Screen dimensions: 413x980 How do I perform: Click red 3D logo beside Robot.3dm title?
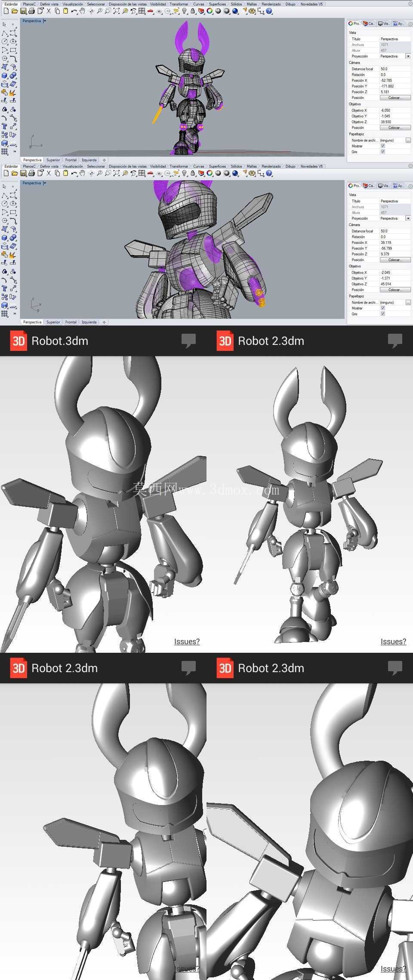pyautogui.click(x=18, y=341)
